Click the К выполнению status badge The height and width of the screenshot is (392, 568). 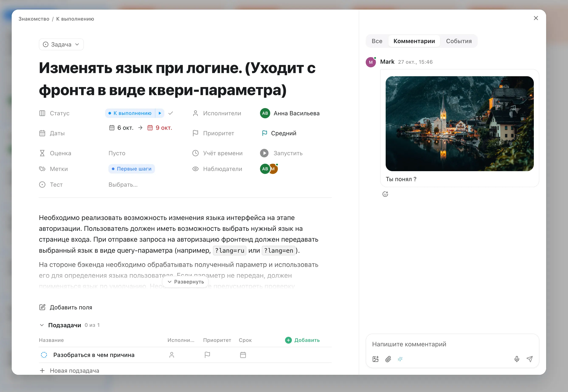click(x=130, y=113)
